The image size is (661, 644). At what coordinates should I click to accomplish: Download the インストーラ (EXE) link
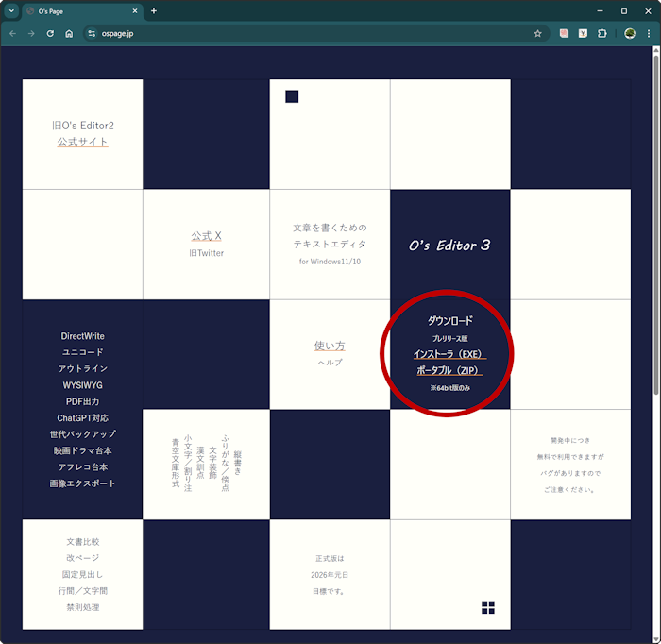pos(449,353)
